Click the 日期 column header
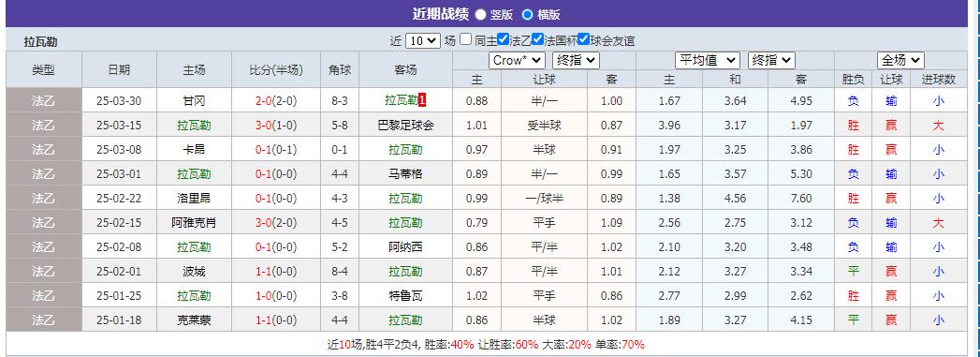 [119, 70]
